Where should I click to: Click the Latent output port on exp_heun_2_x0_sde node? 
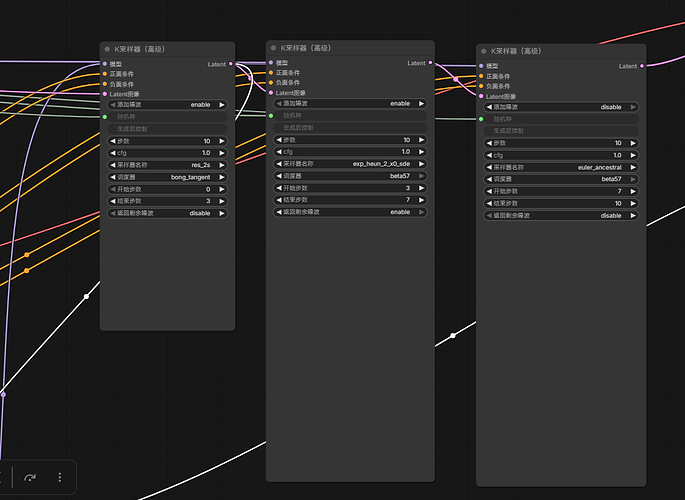(x=431, y=62)
